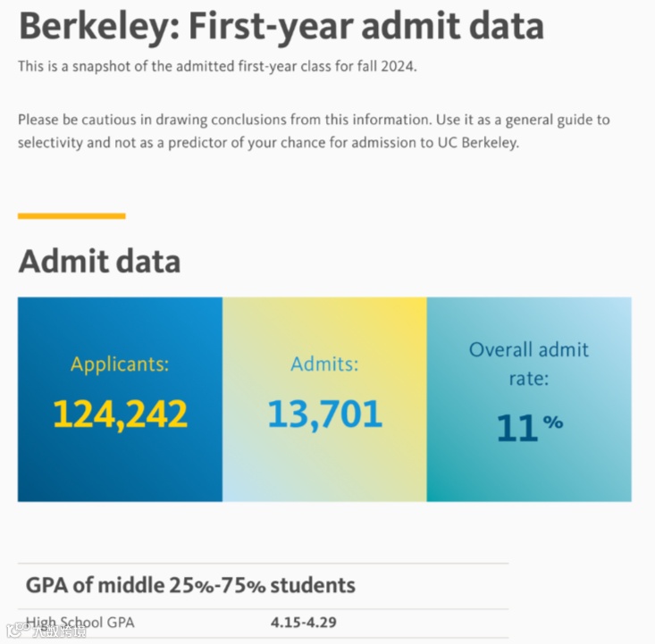Click the High School GPA row label
The width and height of the screenshot is (655, 644).
point(80,623)
